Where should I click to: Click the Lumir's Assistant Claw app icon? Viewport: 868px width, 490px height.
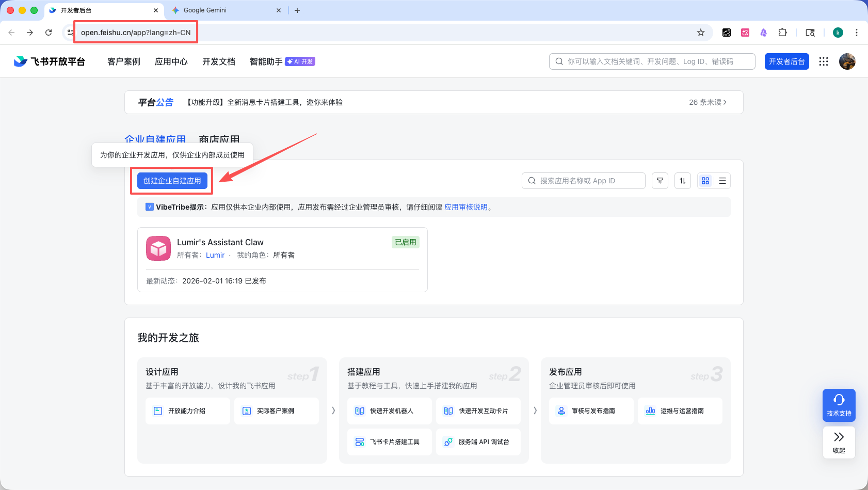[x=158, y=248]
